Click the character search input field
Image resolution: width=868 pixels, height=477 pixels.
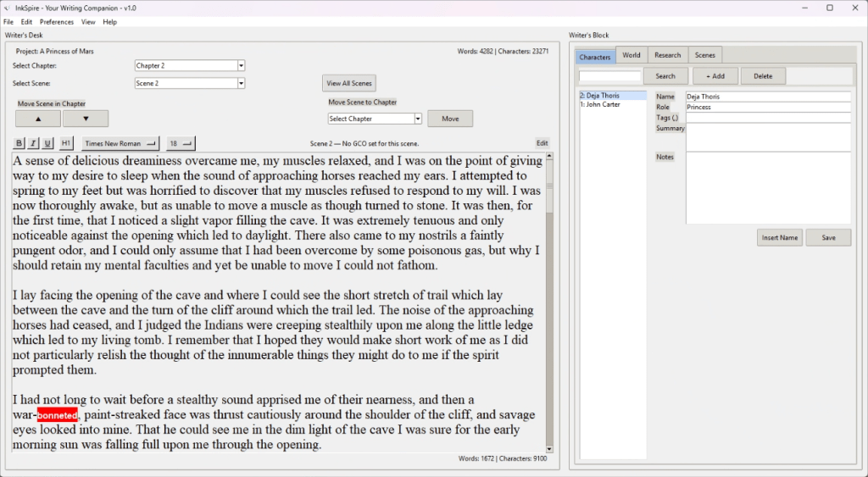pos(609,76)
